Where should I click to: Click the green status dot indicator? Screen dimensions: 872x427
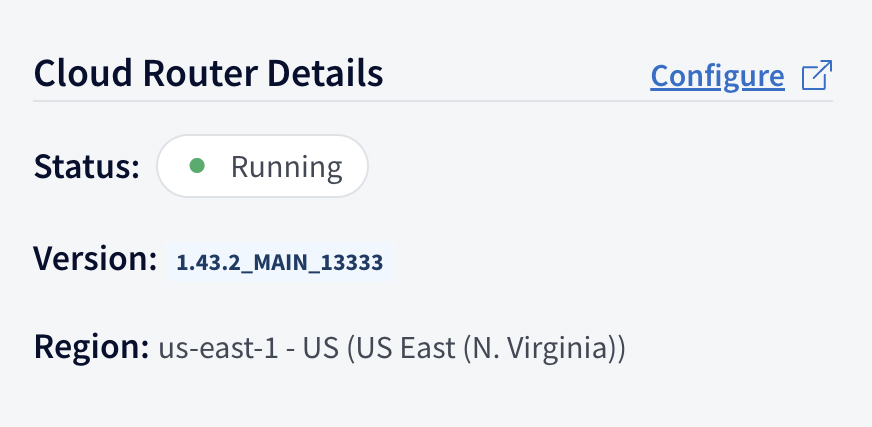[197, 166]
